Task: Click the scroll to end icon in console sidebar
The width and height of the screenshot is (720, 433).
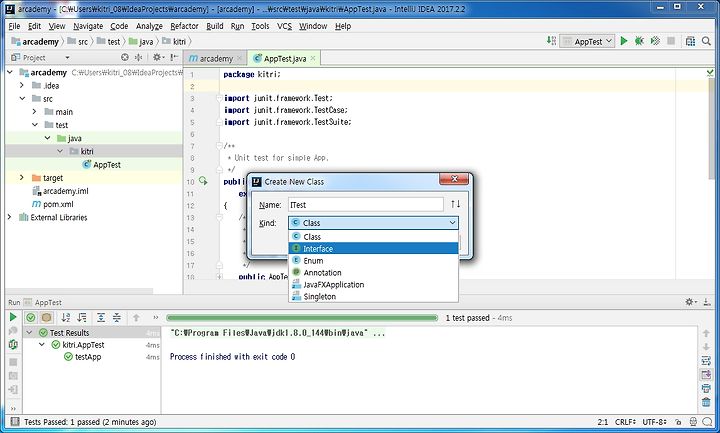Action: (x=706, y=375)
